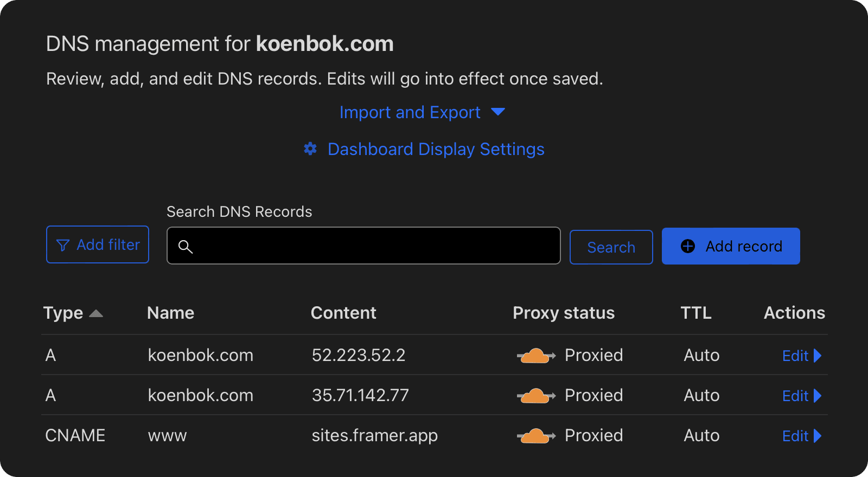This screenshot has width=868, height=477.
Task: Click the orange cloud for the www CNAME
Action: 536,436
